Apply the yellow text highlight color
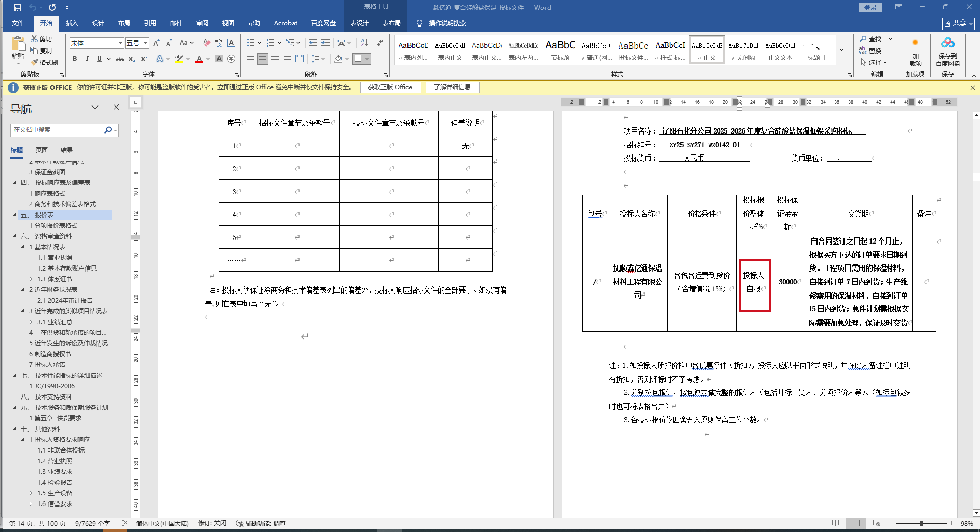This screenshot has height=532, width=980. coord(179,59)
